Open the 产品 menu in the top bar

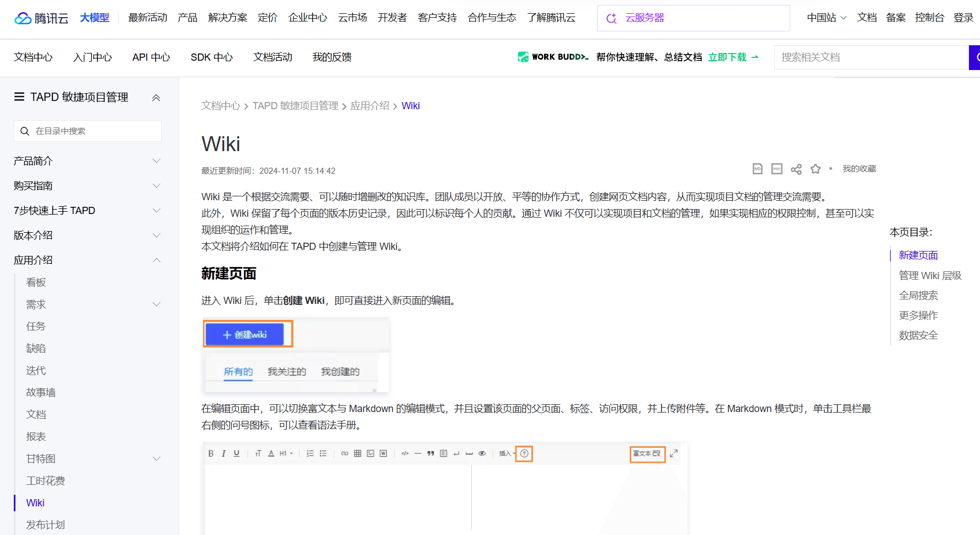tap(188, 18)
